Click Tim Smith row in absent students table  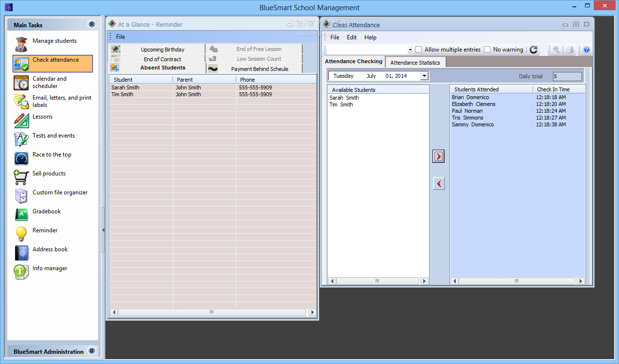point(213,94)
